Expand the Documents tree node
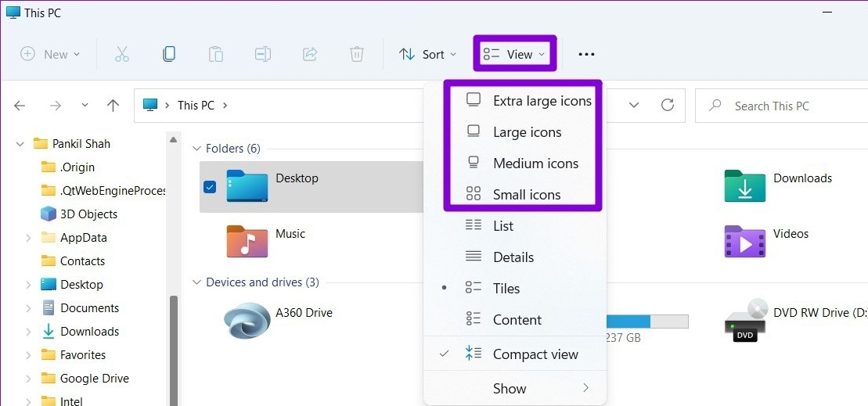 pyautogui.click(x=28, y=308)
